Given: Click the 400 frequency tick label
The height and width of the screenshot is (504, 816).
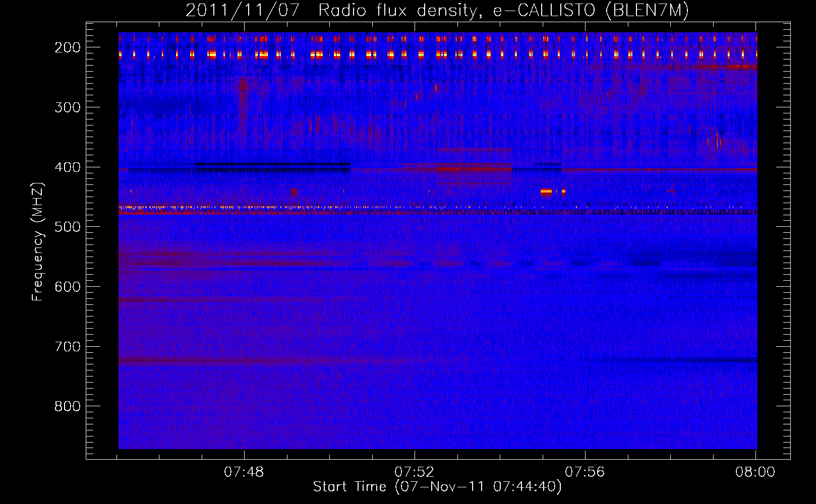Looking at the screenshot, I should click(x=68, y=167).
